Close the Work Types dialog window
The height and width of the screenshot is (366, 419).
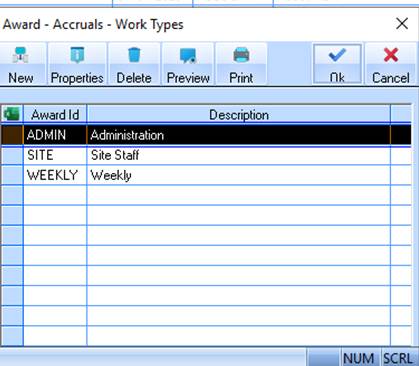coord(402,24)
